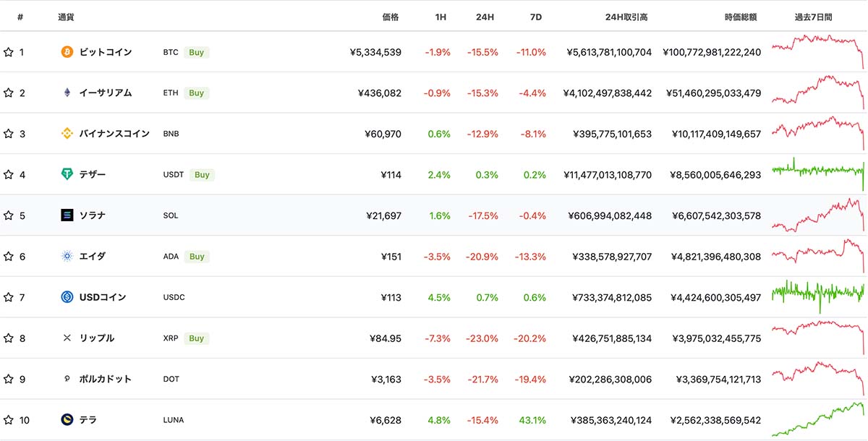868x441 pixels.
Task: Click Bitcoin market cap ¥100,772,981,222,240
Action: (712, 52)
